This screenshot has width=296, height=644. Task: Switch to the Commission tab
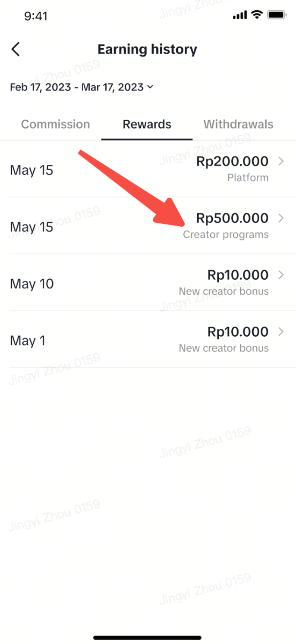pos(56,124)
